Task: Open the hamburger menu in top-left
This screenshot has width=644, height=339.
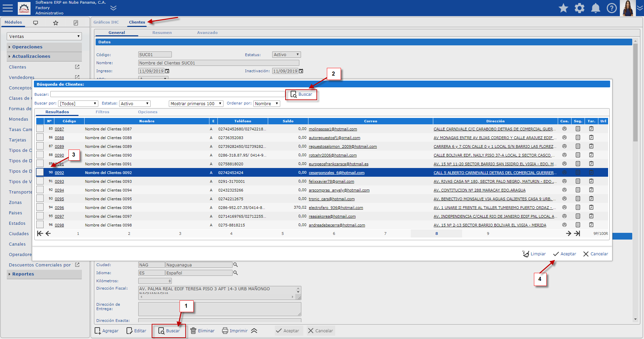Action: coord(7,8)
